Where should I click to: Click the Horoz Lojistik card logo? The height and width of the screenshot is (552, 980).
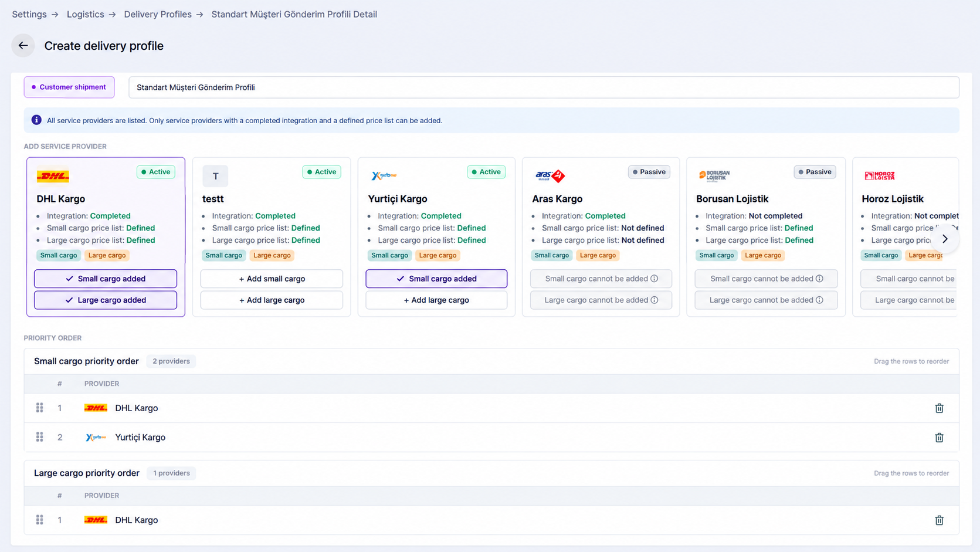879,175
